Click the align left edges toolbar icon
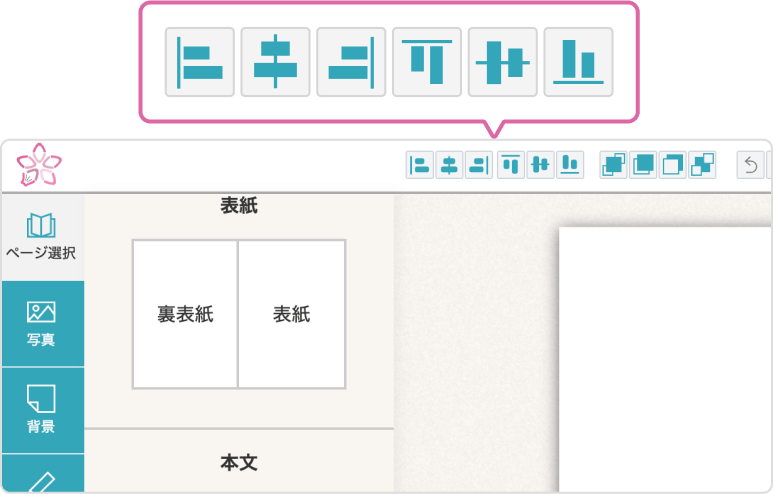The height and width of the screenshot is (494, 773). click(420, 165)
